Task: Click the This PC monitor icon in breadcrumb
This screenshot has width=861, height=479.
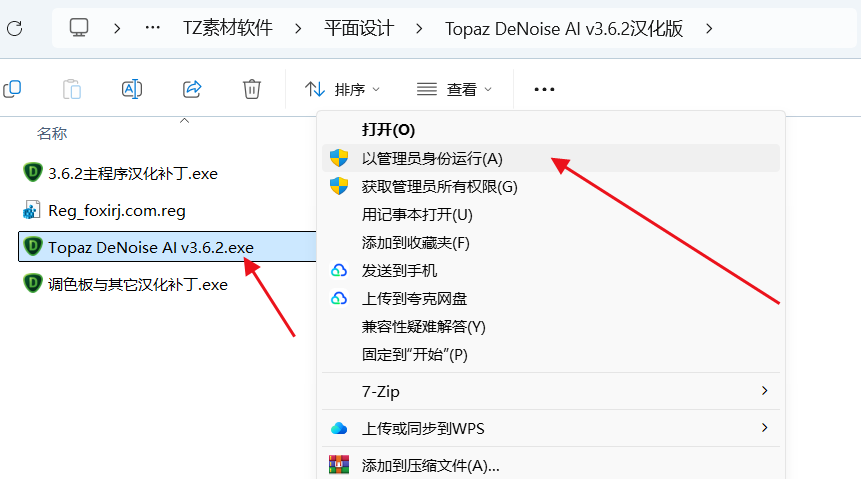Action: 79,27
